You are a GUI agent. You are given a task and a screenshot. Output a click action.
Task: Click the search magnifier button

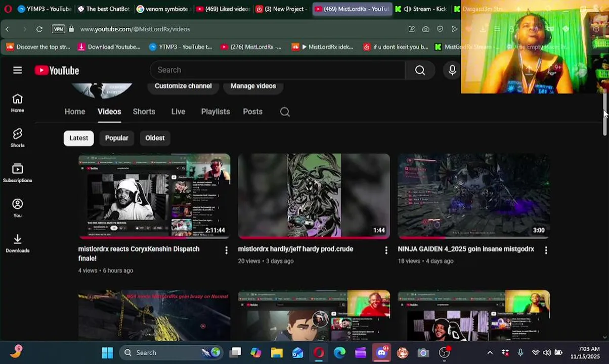(x=420, y=70)
